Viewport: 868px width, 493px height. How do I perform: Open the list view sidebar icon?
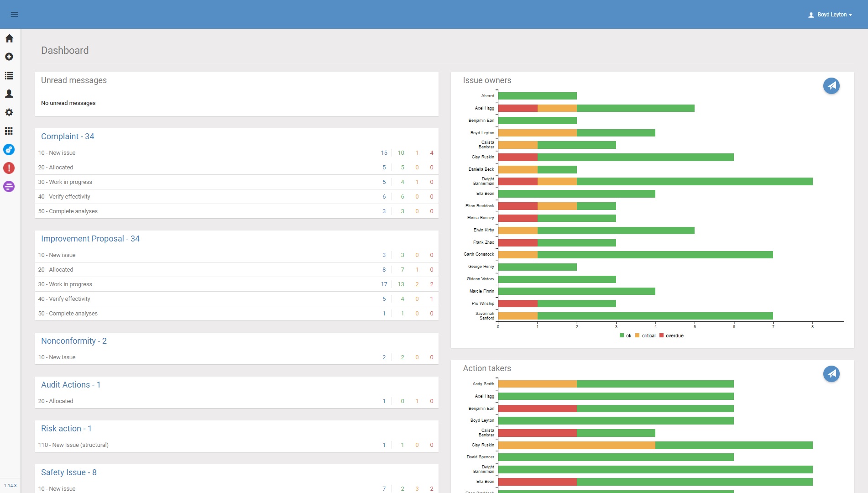pos(9,76)
